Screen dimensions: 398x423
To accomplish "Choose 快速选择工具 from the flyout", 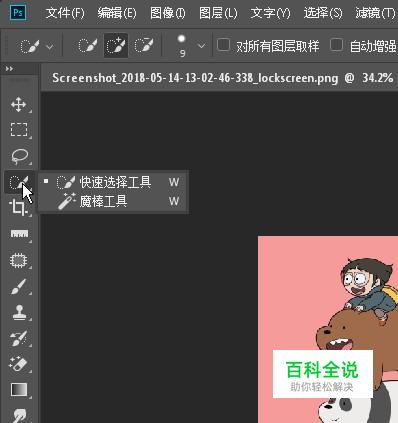I will coord(113,182).
